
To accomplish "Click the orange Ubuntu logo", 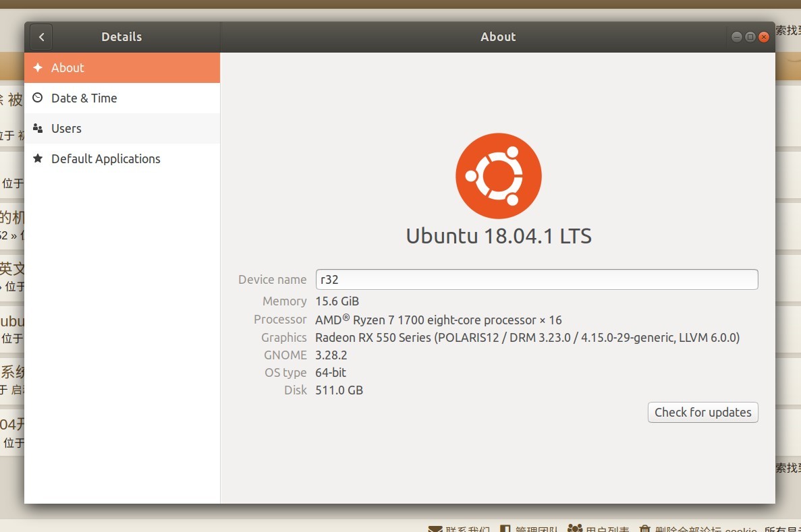I will coord(499,176).
